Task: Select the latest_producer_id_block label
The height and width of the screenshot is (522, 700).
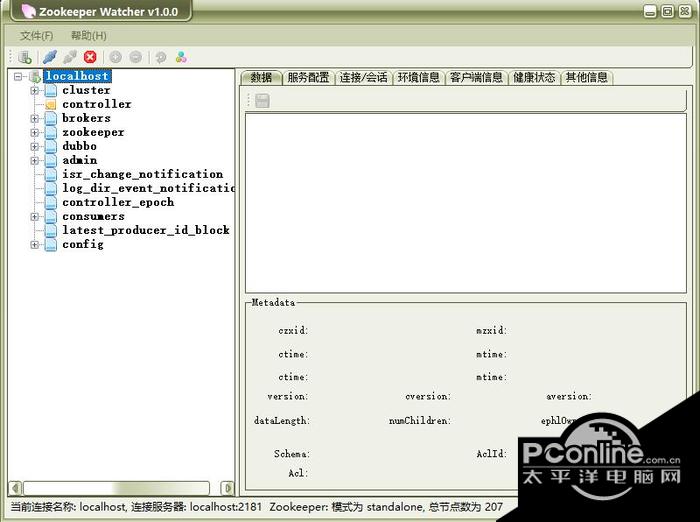Action: (146, 230)
